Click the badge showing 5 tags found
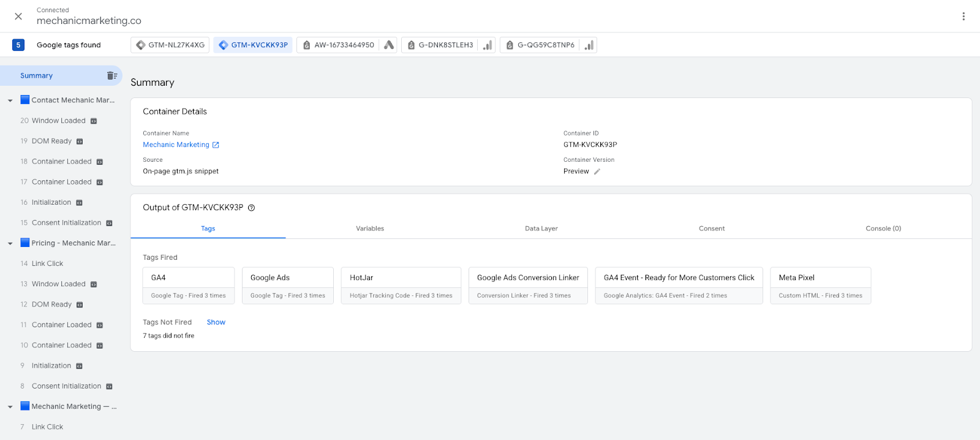The width and height of the screenshot is (980, 440). click(x=18, y=45)
